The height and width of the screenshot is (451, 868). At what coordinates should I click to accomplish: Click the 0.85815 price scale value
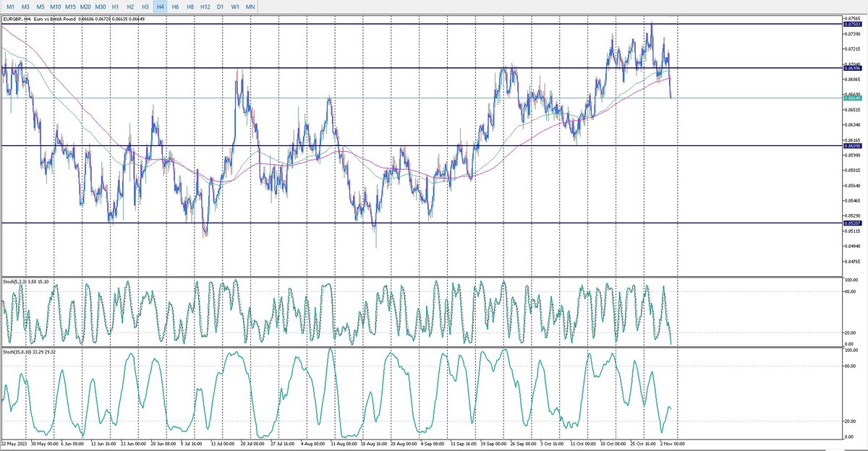(x=854, y=171)
